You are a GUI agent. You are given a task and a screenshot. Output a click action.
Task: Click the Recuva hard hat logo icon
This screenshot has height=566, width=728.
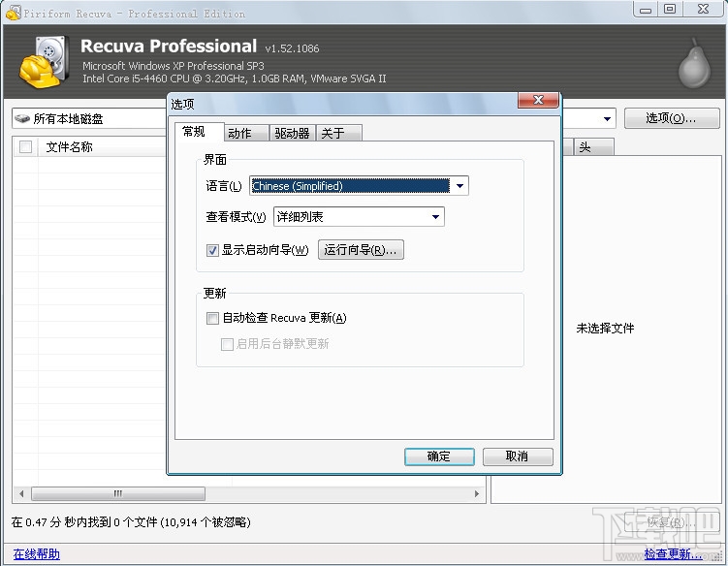tap(45, 62)
